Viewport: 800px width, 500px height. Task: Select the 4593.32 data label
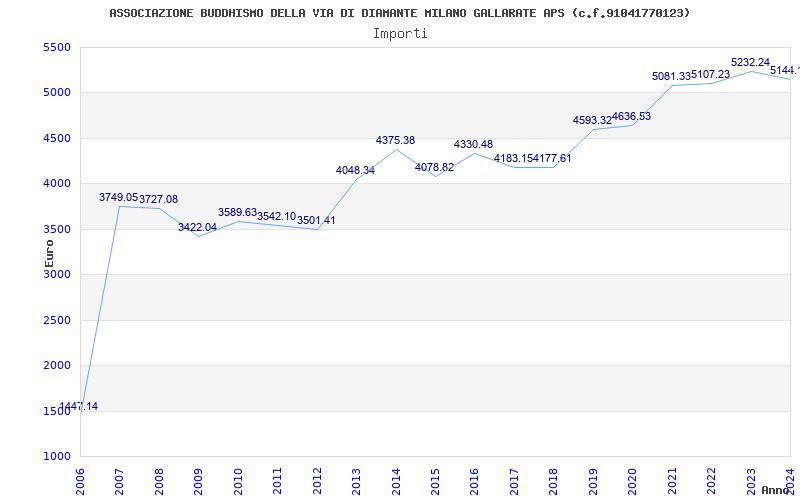(592, 120)
